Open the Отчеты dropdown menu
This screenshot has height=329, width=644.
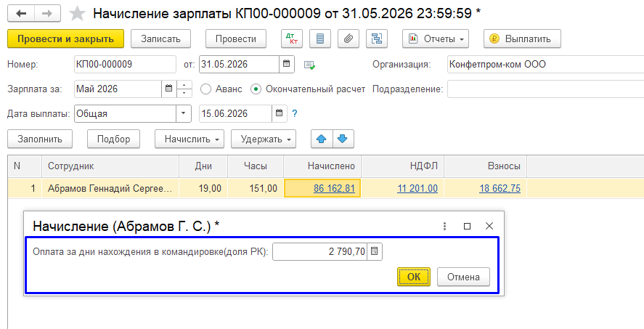pos(436,39)
